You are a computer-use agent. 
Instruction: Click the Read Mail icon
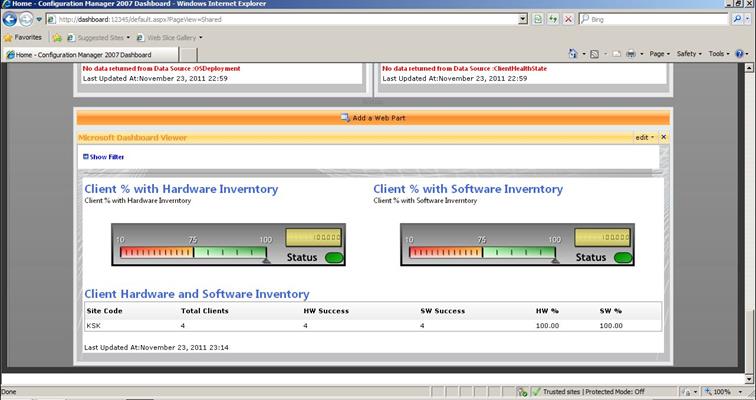617,54
